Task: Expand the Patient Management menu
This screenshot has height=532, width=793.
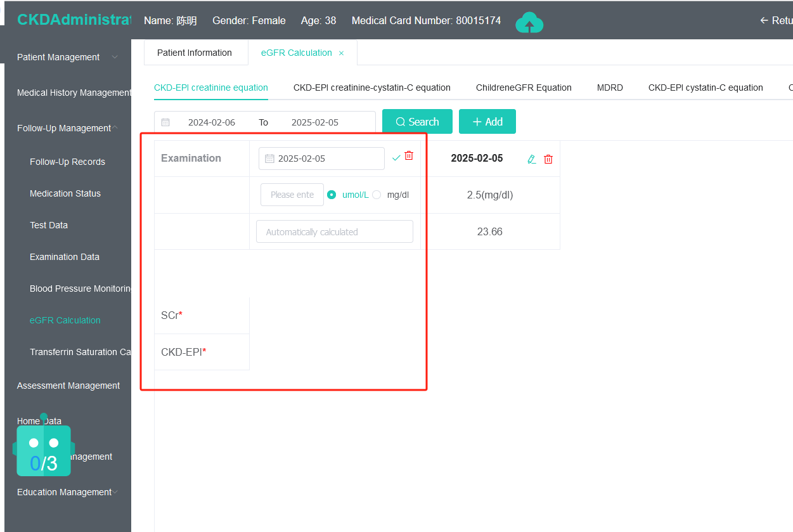Action: pyautogui.click(x=68, y=57)
